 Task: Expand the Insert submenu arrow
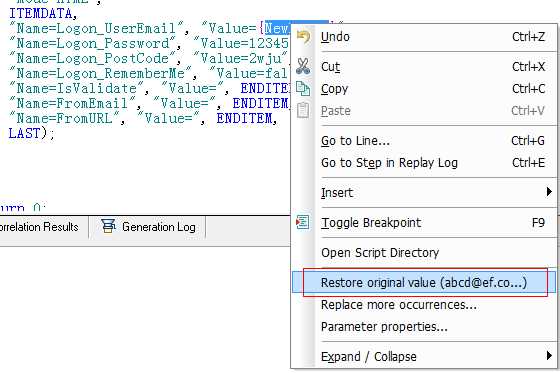(x=549, y=192)
